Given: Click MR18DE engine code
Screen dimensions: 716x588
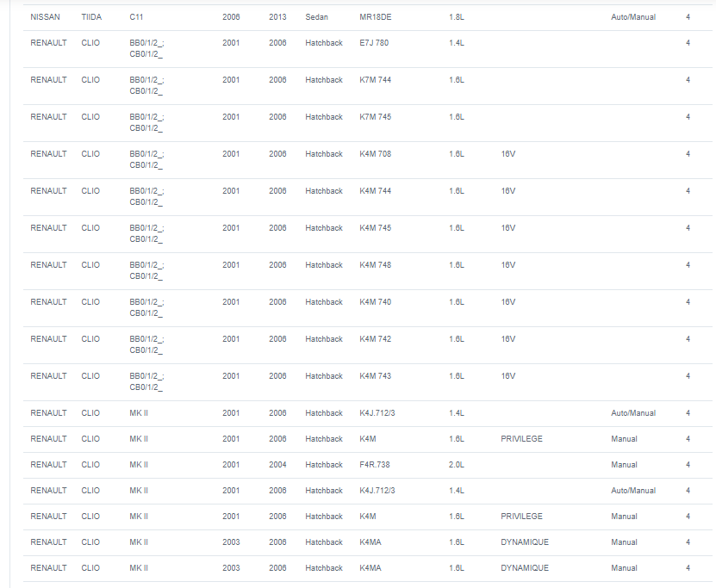Looking at the screenshot, I should (x=375, y=17).
